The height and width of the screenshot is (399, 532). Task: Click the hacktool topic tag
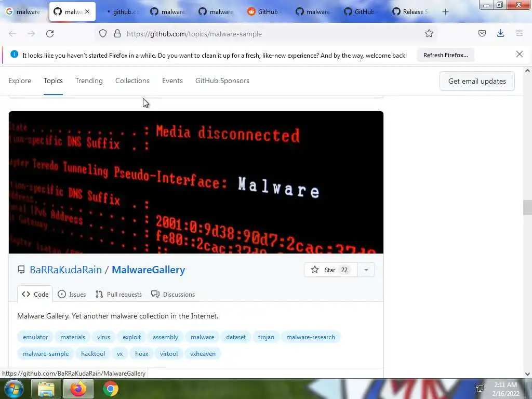92,353
